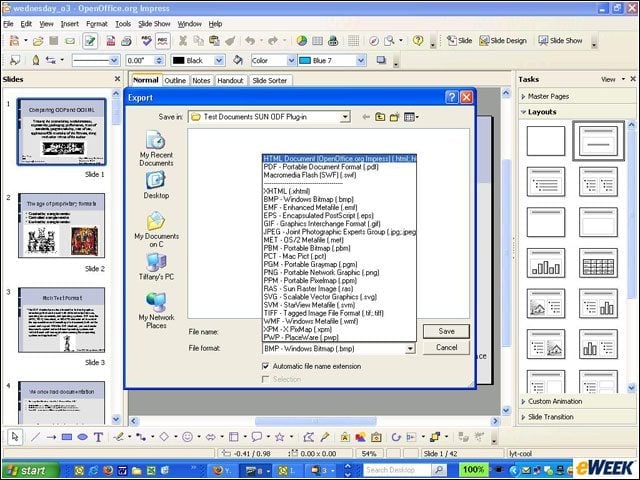Open the Save in folder dropdown

(x=345, y=117)
